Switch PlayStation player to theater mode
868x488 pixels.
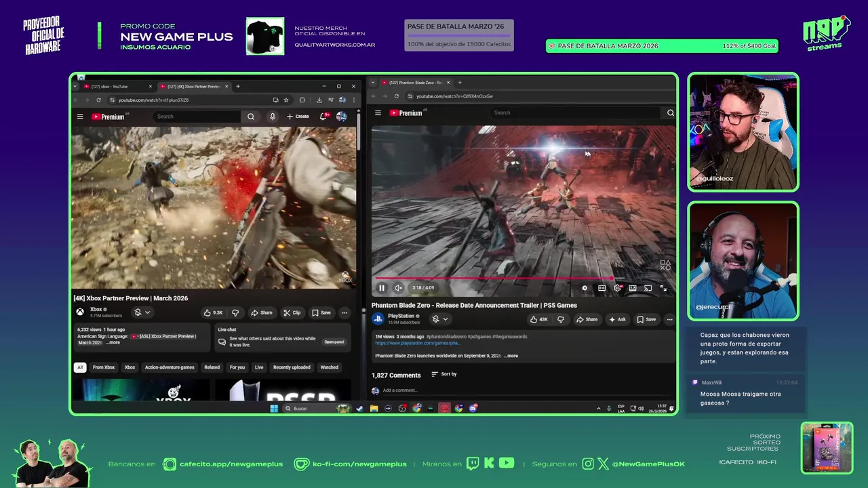[x=633, y=288]
